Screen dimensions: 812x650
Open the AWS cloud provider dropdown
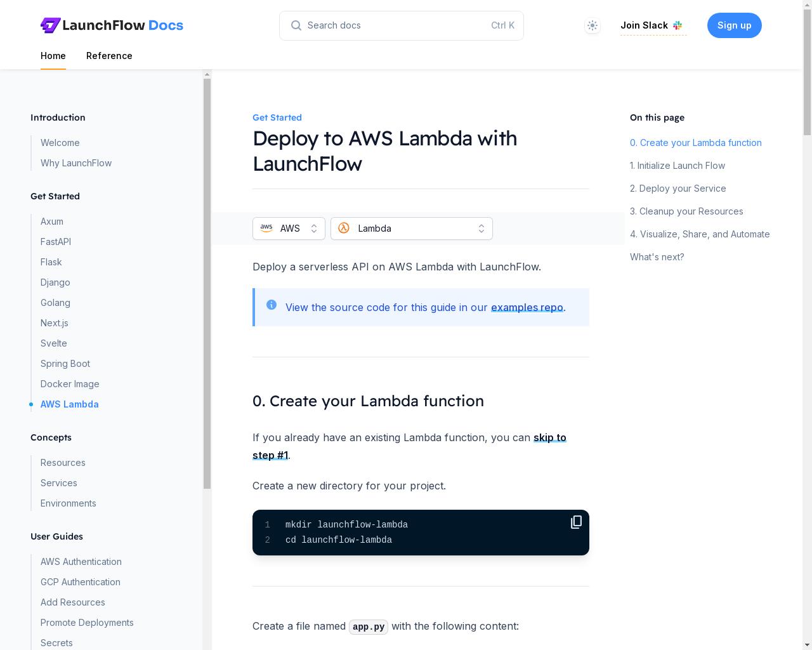[289, 229]
